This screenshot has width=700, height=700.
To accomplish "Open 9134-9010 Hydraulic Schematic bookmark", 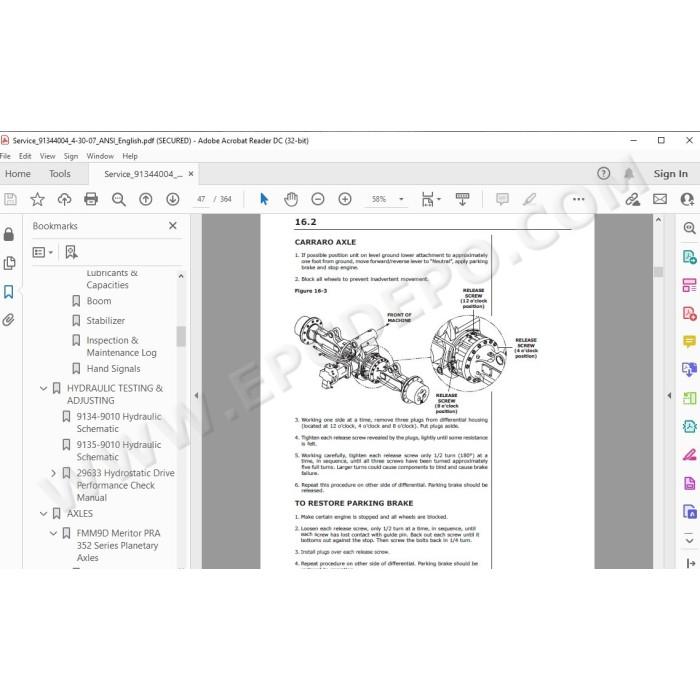I will [119, 423].
